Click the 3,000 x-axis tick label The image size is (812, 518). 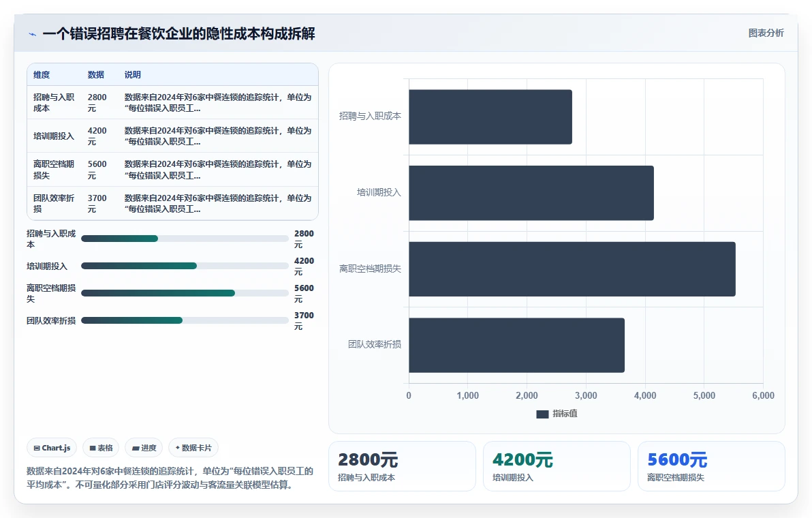pos(586,395)
